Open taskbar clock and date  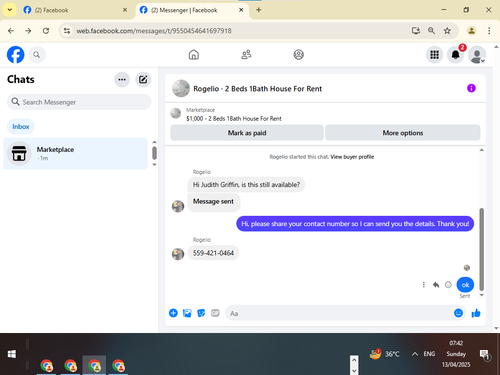click(x=456, y=354)
